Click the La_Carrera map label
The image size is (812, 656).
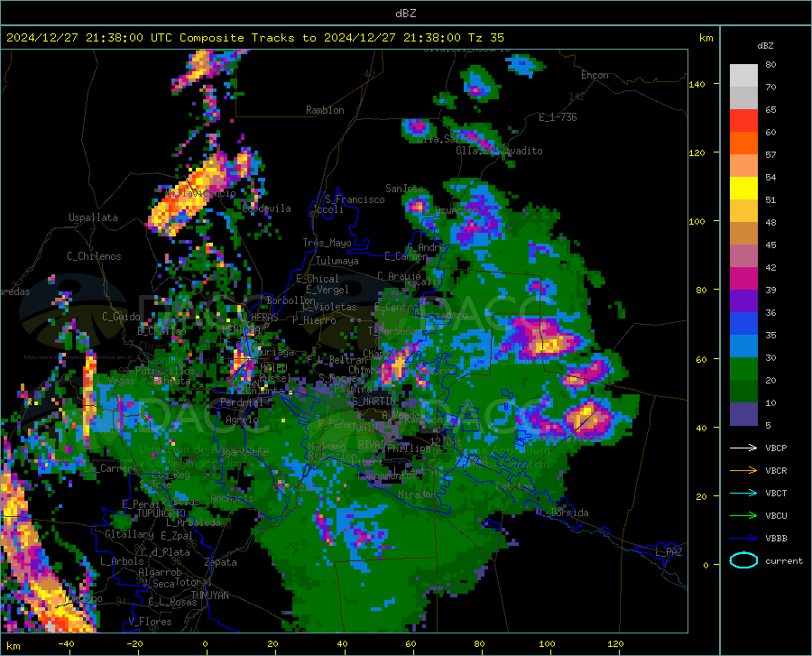[109, 468]
